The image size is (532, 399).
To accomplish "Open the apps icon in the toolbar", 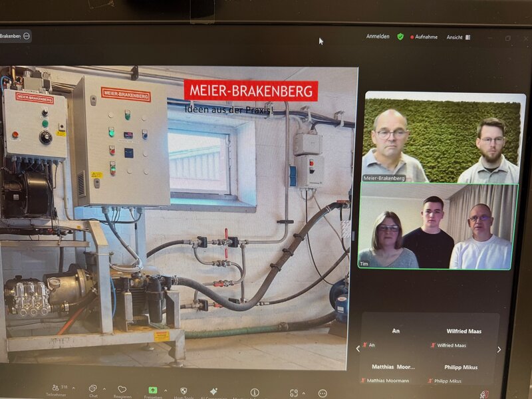I will click(x=294, y=393).
